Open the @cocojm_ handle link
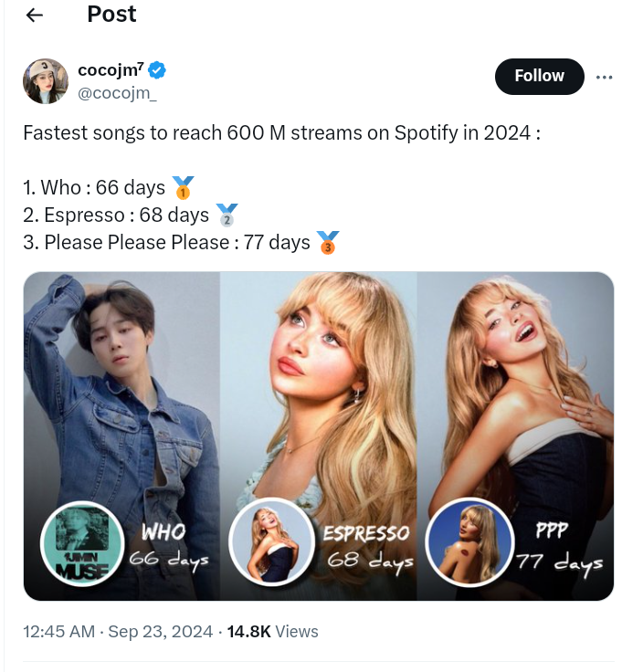Viewport: 622px width, 672px height. (x=118, y=92)
